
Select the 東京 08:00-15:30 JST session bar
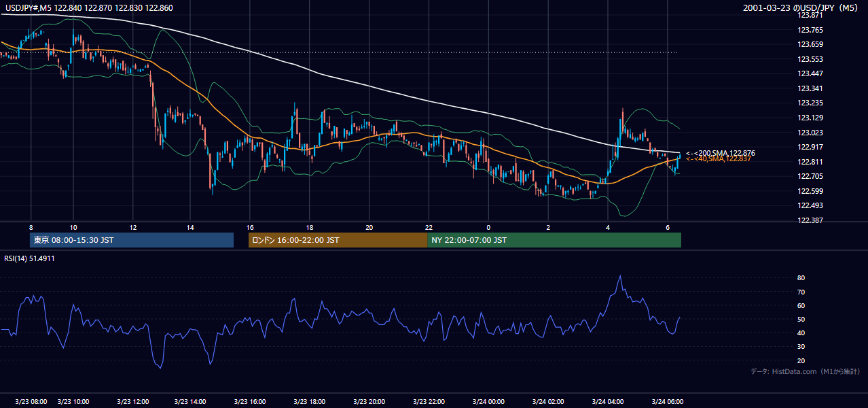click(x=132, y=240)
